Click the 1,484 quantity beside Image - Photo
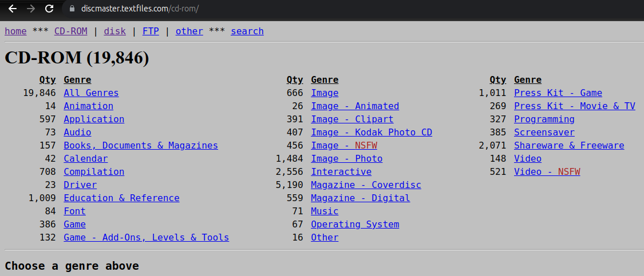This screenshot has width=644, height=276. [290, 159]
